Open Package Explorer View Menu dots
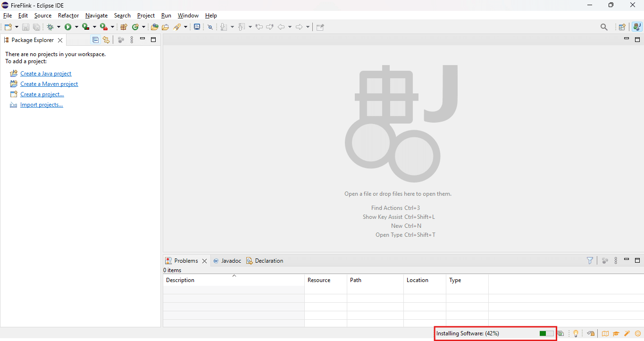This screenshot has height=341, width=644. [x=132, y=40]
